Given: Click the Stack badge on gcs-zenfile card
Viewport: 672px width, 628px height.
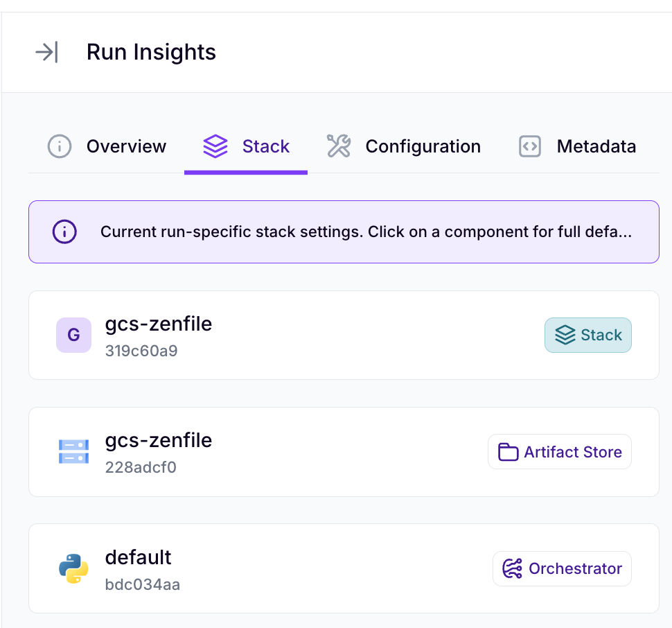Looking at the screenshot, I should [x=588, y=335].
